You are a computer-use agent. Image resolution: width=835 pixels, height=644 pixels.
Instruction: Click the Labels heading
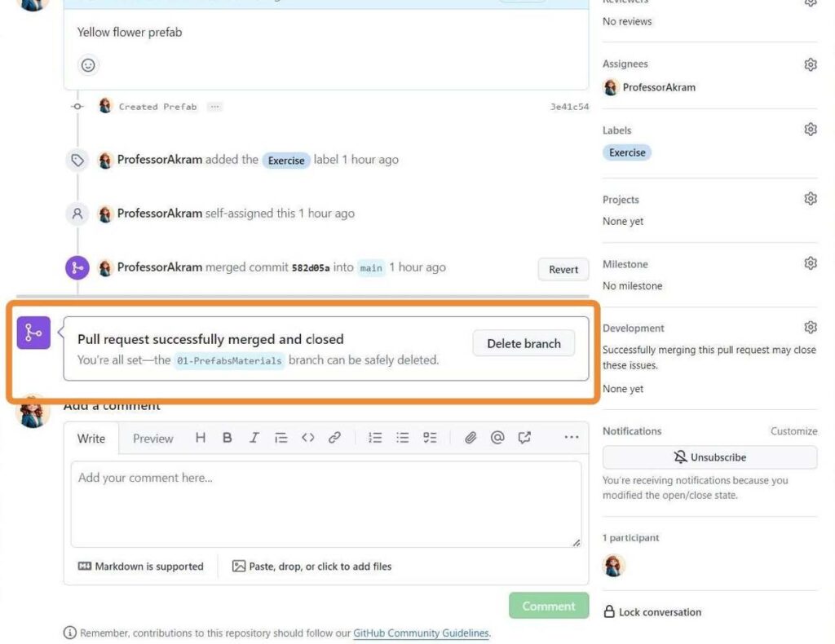point(616,130)
